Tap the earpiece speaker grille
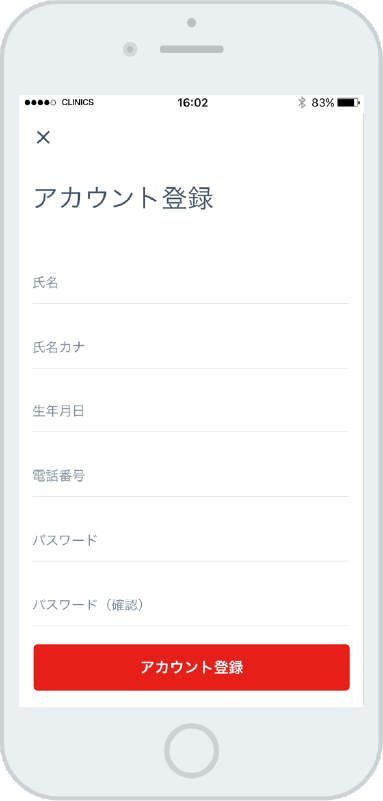Viewport: 383px width, 801px height. pos(192,50)
